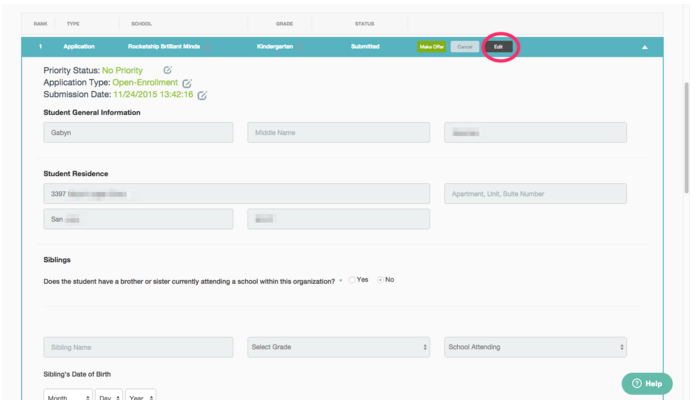
Task: Select Yes for sibling attending question
Action: click(352, 280)
